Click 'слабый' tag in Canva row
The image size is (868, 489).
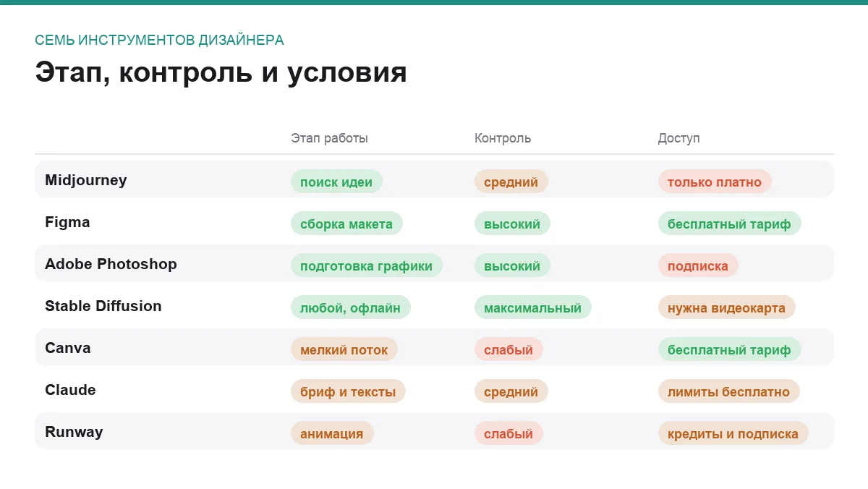(509, 349)
